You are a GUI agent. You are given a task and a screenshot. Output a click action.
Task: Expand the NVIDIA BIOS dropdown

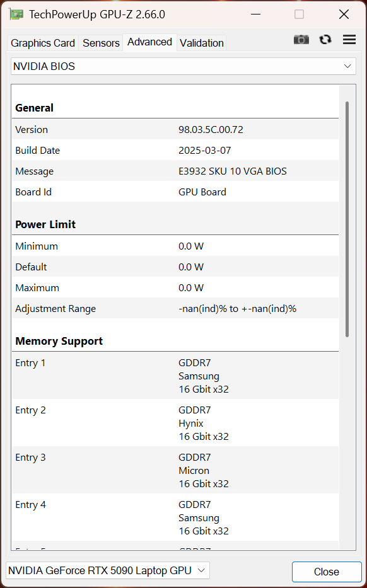(183, 66)
